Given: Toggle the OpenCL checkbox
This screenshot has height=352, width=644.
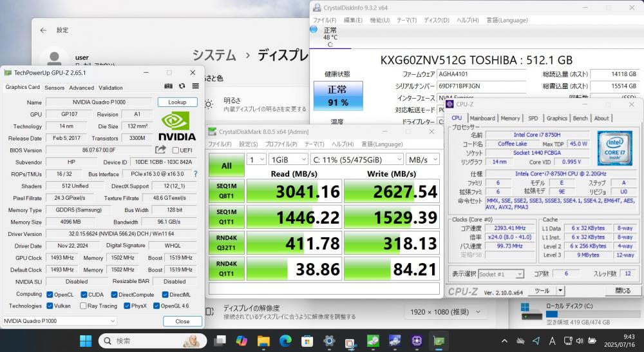Looking at the screenshot, I should (x=50, y=295).
